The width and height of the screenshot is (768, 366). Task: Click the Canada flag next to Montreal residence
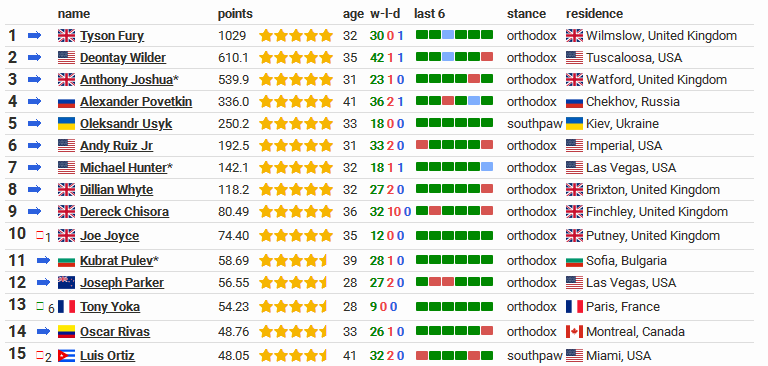click(574, 332)
